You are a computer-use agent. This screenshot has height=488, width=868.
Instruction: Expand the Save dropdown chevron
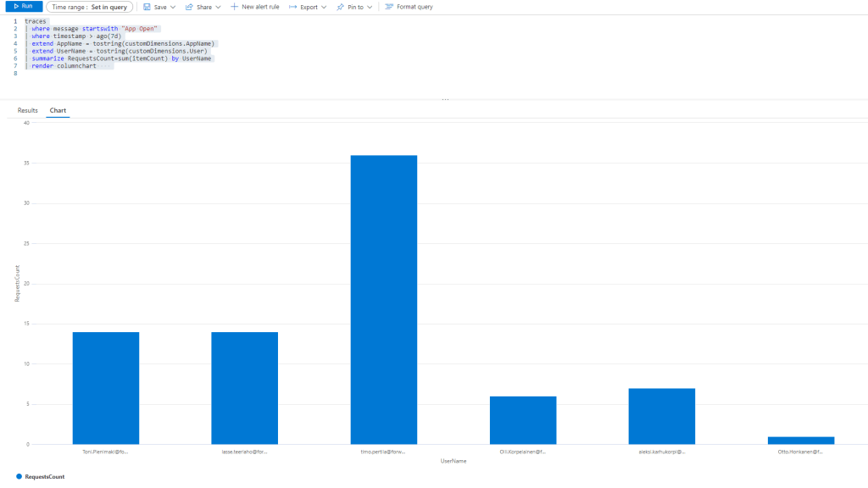[173, 7]
